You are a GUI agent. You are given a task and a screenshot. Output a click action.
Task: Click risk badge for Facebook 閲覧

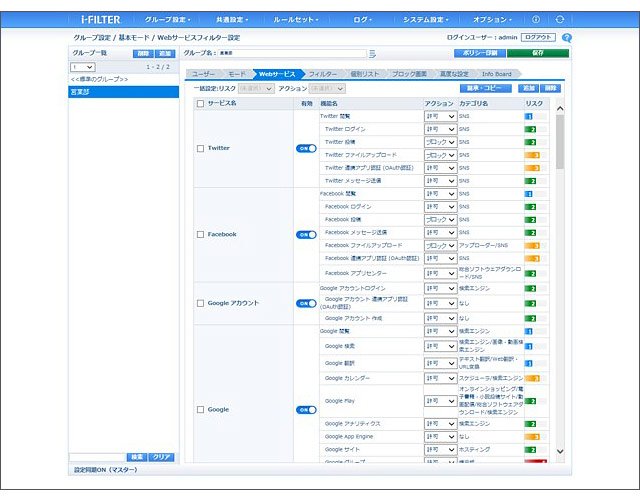529,194
